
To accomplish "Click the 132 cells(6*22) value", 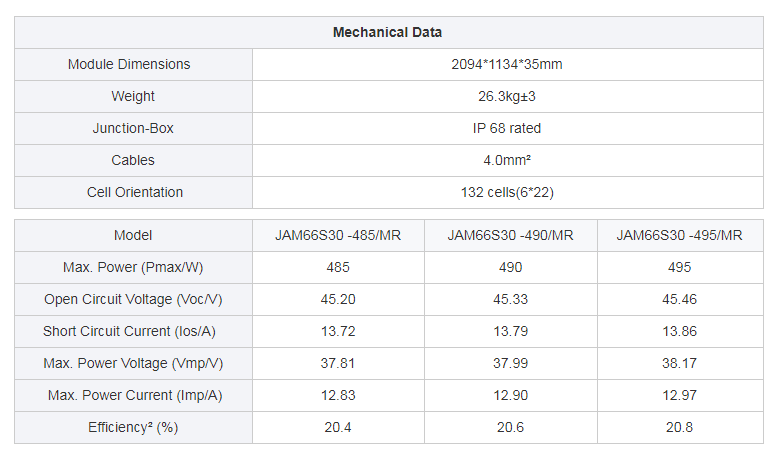I will coord(507,192).
